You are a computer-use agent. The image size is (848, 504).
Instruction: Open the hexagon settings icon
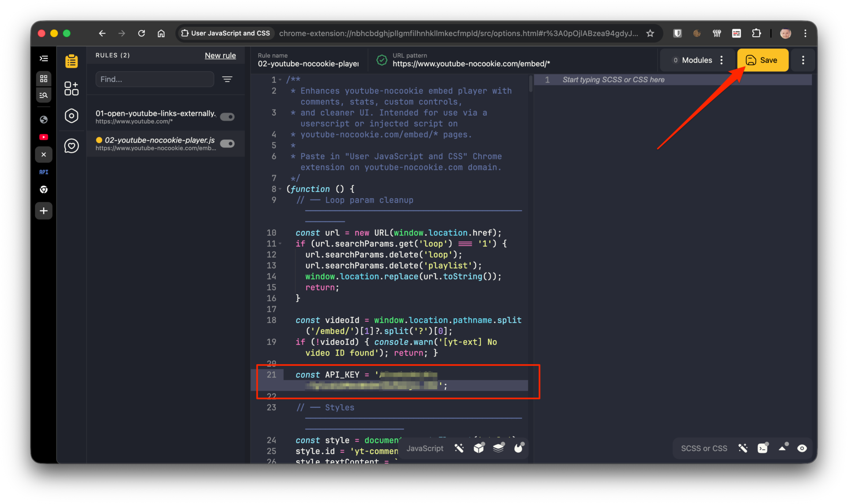tap(71, 116)
